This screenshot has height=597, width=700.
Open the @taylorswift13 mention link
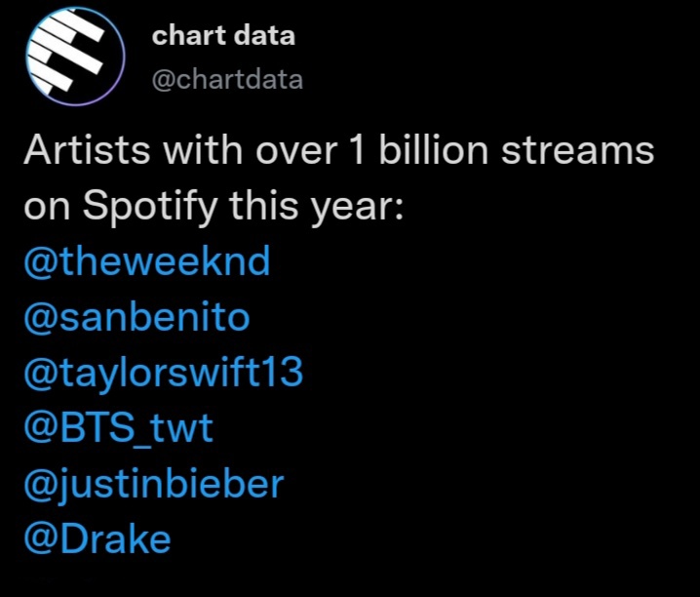pos(164,373)
